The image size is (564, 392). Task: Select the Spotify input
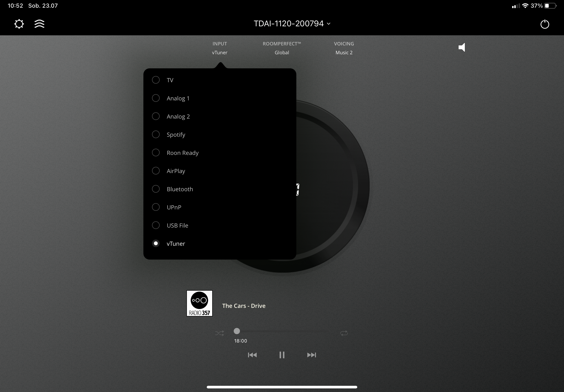(x=220, y=135)
